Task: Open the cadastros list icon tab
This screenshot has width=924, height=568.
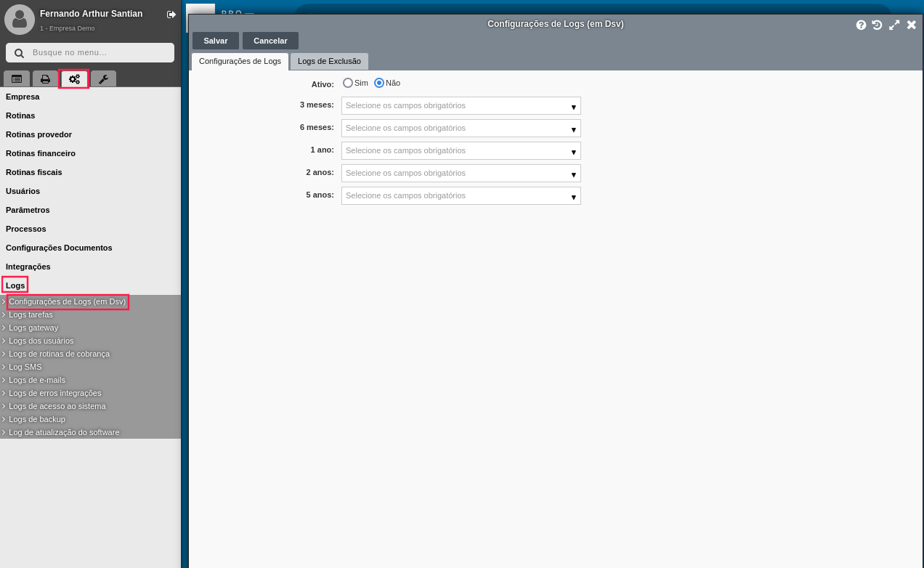Action: click(17, 78)
